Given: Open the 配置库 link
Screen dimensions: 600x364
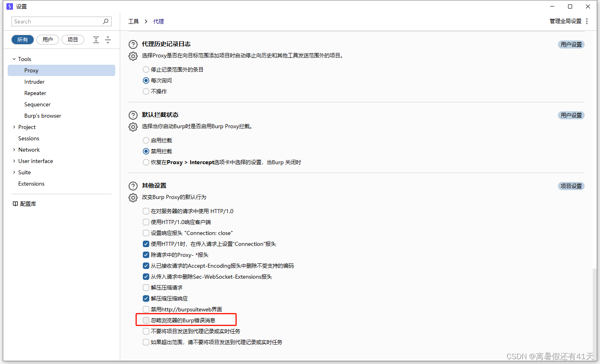Looking at the screenshot, I should (x=28, y=204).
